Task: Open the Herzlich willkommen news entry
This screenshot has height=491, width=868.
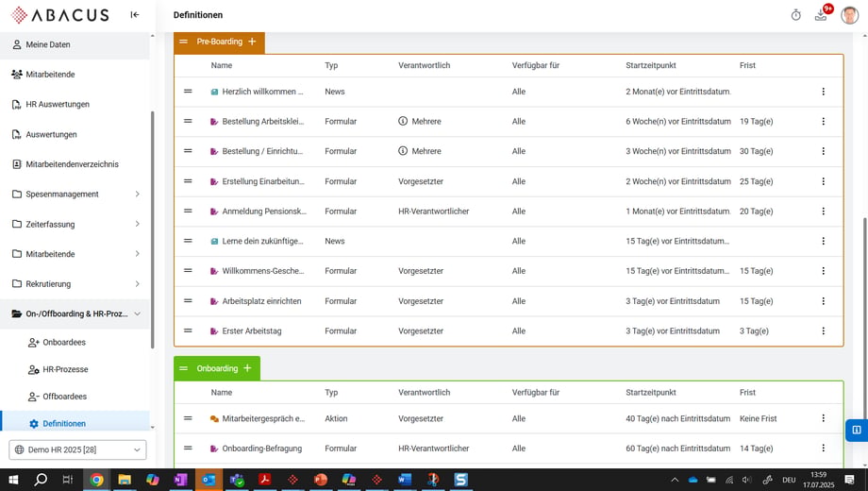Action: (x=262, y=92)
